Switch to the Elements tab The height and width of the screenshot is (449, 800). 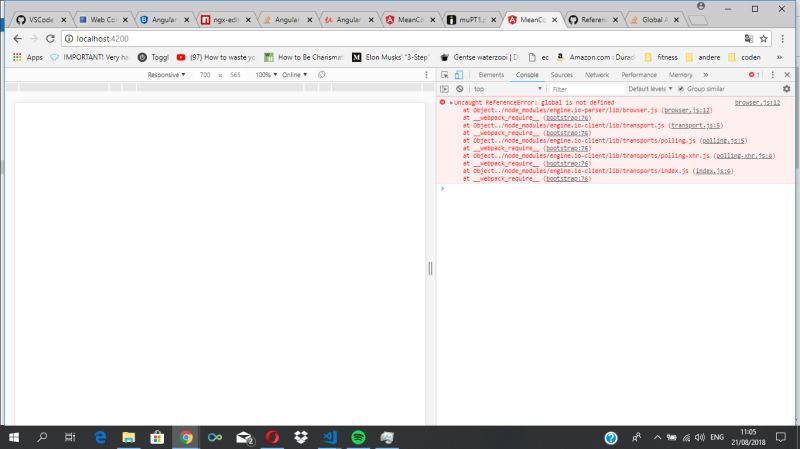[491, 74]
